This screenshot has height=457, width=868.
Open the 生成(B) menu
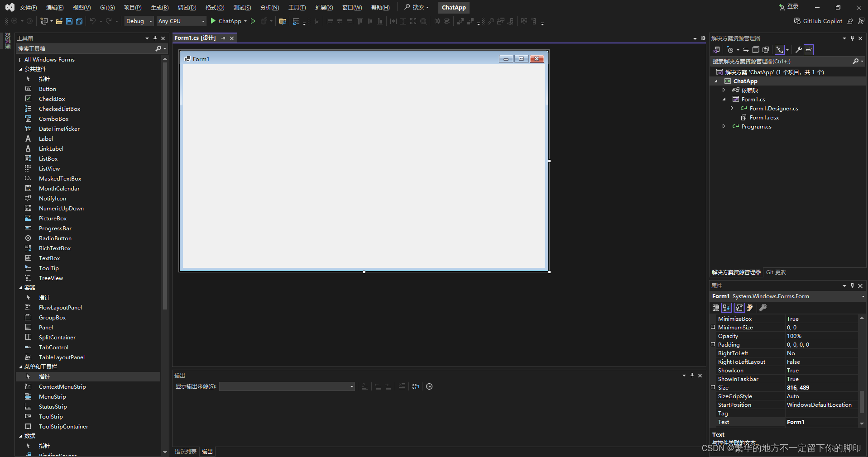(x=159, y=8)
